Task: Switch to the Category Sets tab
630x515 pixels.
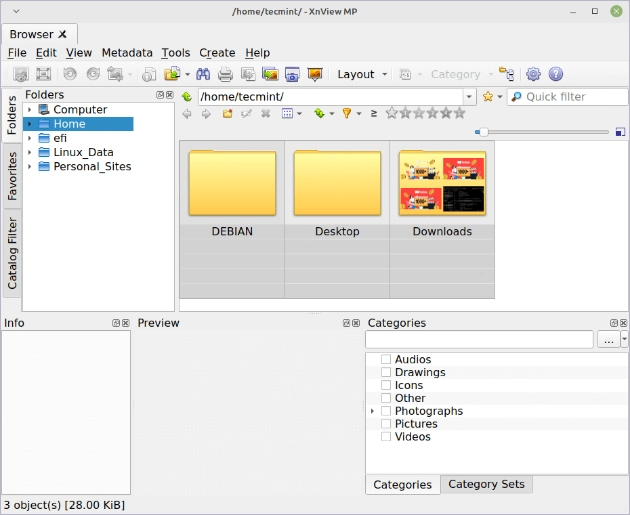Action: [x=486, y=484]
